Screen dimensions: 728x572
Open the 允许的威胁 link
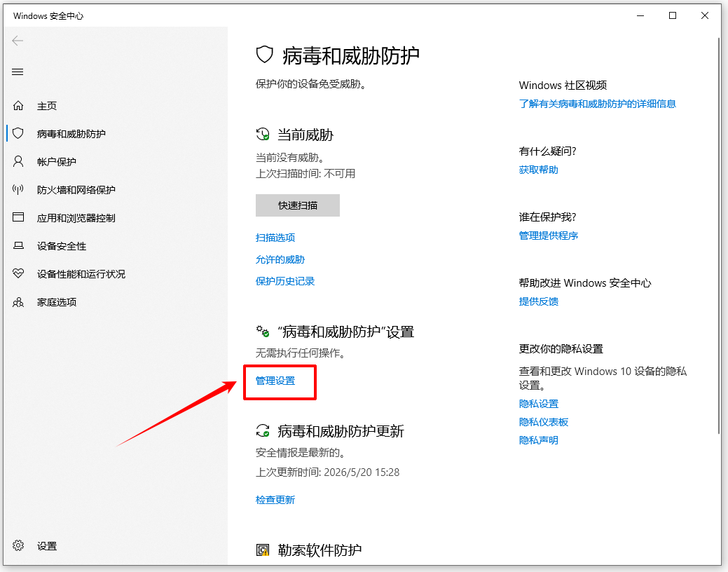(x=280, y=259)
